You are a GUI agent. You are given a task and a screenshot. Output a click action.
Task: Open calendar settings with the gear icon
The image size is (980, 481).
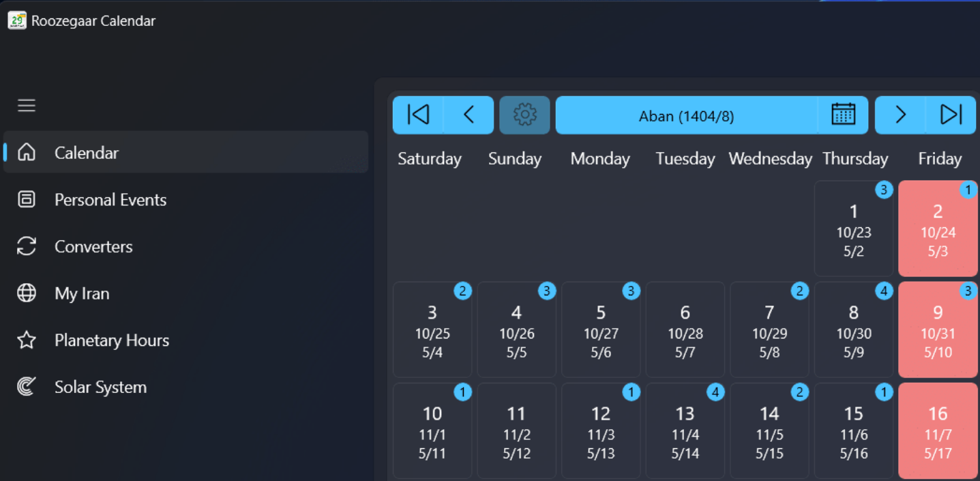(524, 115)
